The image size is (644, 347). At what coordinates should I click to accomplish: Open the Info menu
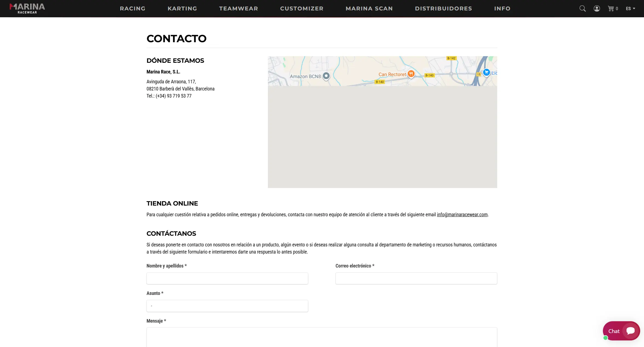(502, 8)
